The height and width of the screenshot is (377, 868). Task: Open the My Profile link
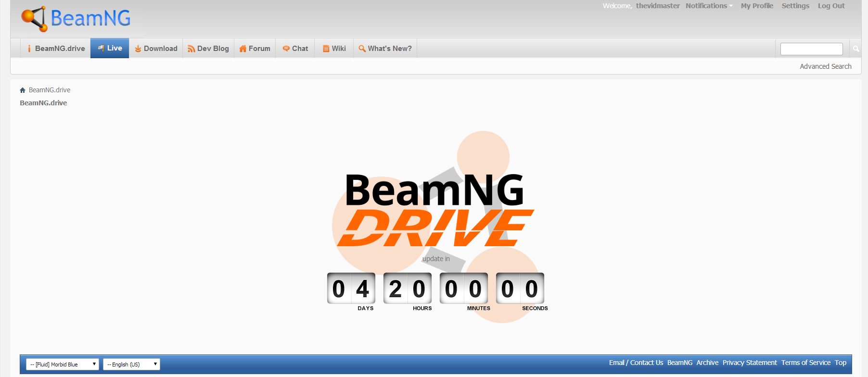tap(757, 6)
